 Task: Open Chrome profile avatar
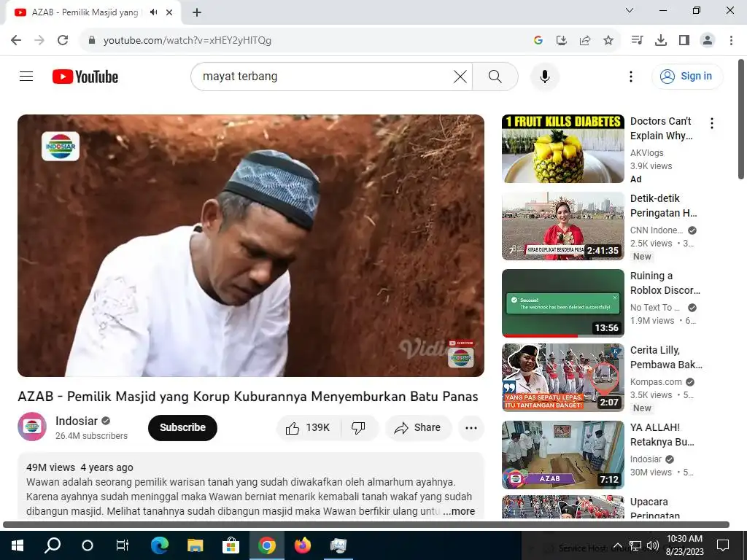tap(708, 40)
